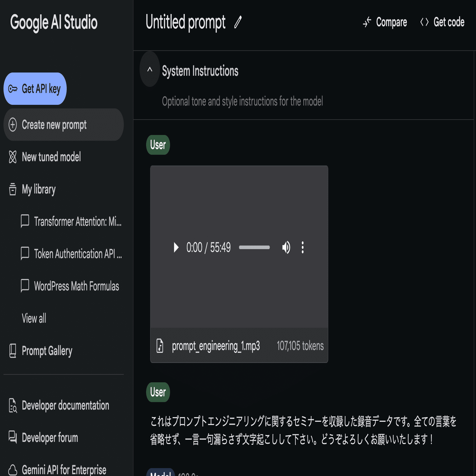Seek on the audio progress slider

[254, 247]
